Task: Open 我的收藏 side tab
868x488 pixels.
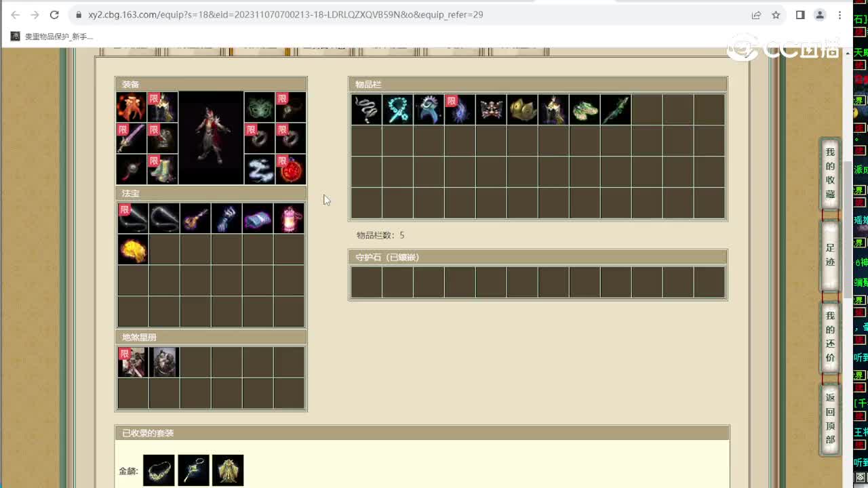Action: [x=830, y=173]
